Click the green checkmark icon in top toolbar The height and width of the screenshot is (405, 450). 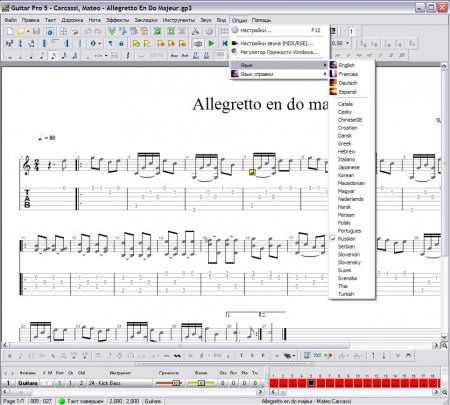click(x=158, y=31)
